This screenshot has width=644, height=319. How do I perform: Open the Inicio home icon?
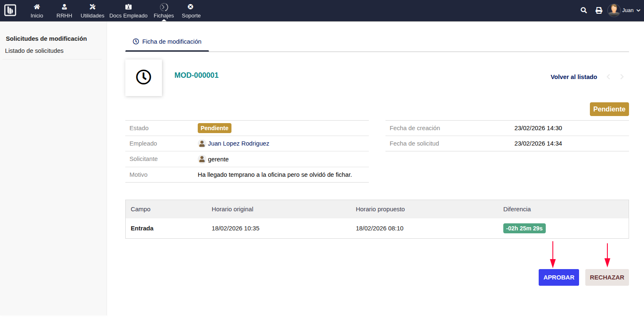37,7
